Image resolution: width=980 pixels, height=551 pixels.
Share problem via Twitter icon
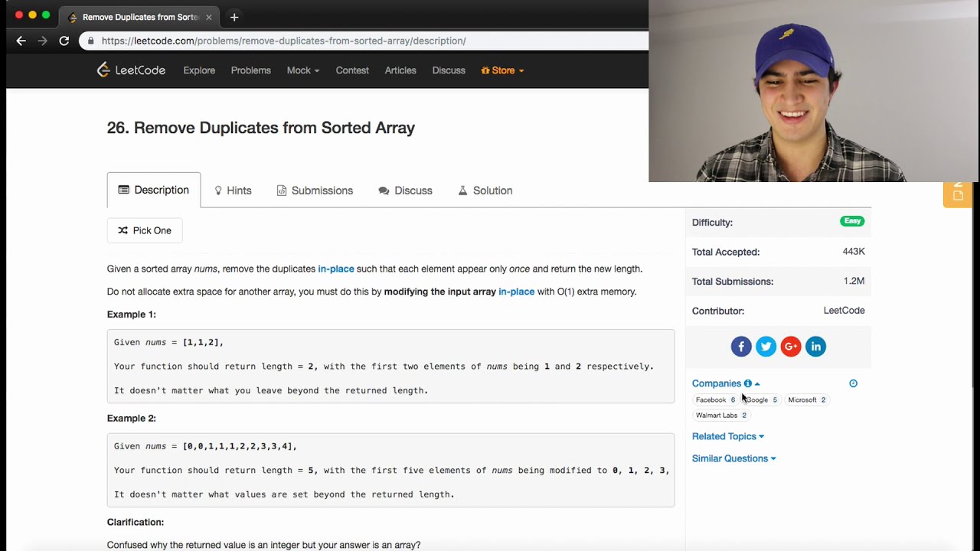click(x=766, y=347)
